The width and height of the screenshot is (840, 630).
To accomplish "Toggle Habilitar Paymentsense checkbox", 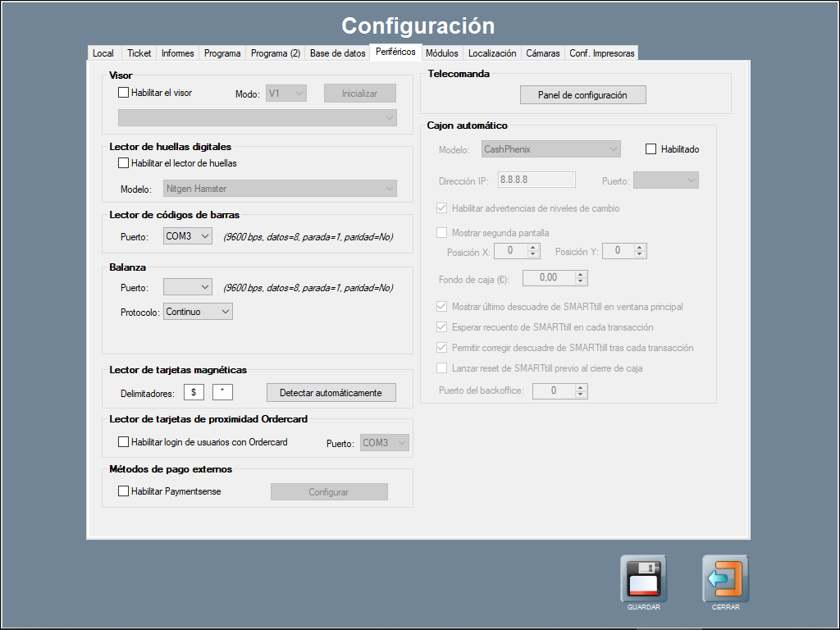I will pos(124,491).
